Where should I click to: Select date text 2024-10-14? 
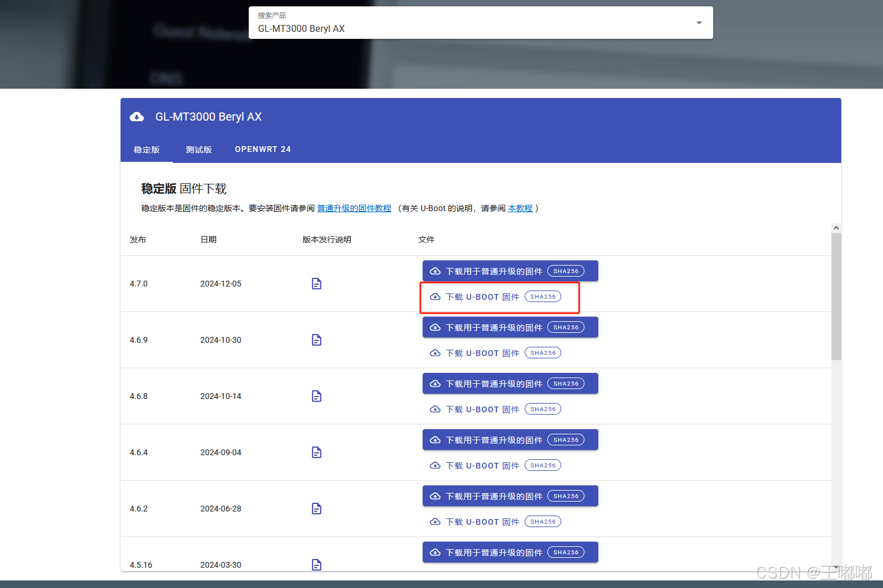[221, 396]
